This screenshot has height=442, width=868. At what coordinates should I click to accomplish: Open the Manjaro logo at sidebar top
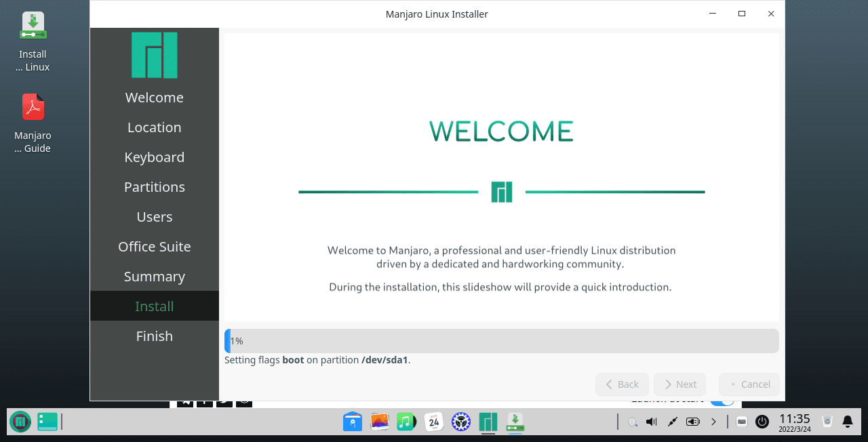[x=154, y=55]
